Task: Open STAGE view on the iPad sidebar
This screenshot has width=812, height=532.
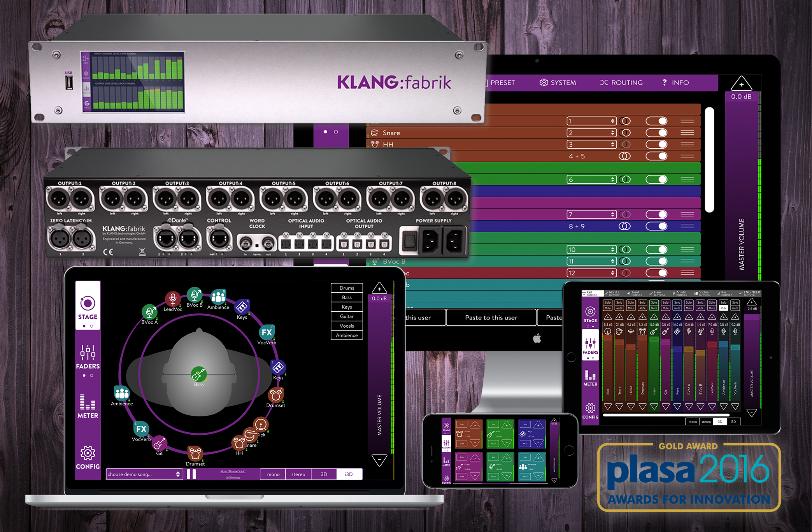Action: coord(590,314)
